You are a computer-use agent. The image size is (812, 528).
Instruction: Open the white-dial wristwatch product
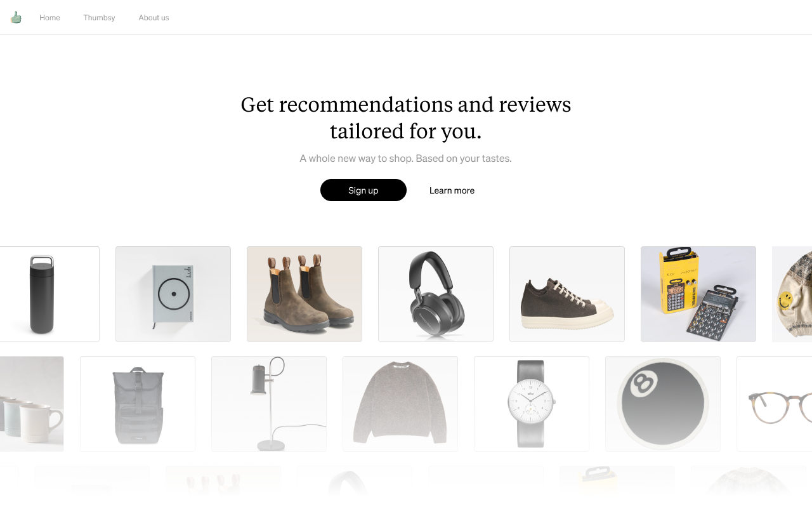532,404
